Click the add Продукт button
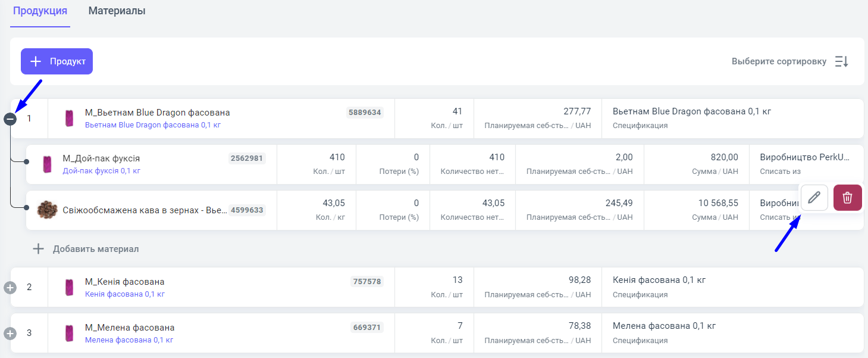 click(x=57, y=61)
